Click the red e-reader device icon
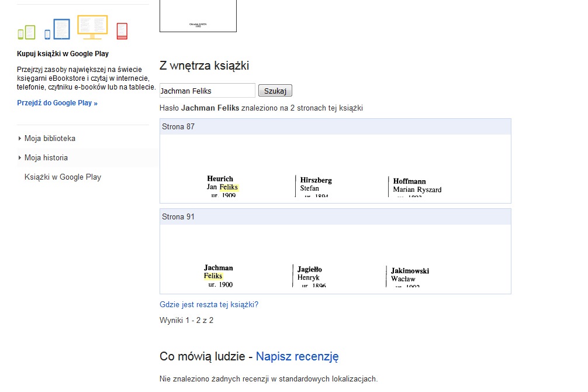The image size is (588, 392). (122, 30)
